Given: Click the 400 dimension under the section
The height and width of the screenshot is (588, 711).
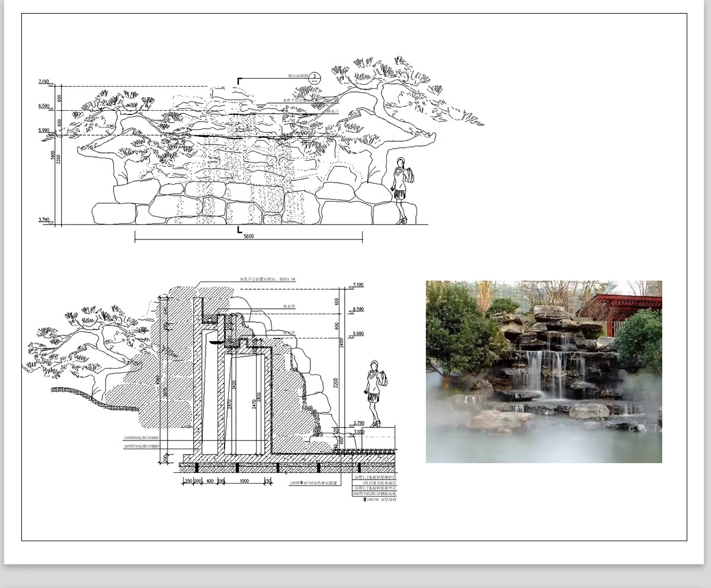Looking at the screenshot, I should (209, 482).
